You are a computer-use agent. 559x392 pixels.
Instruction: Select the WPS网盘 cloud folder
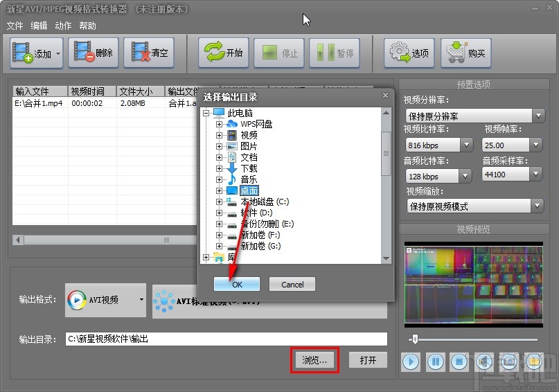tap(256, 125)
